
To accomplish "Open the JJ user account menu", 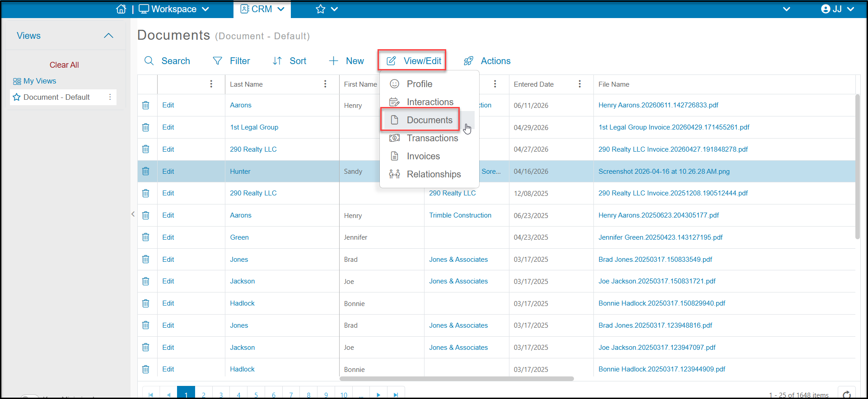I will click(x=837, y=9).
